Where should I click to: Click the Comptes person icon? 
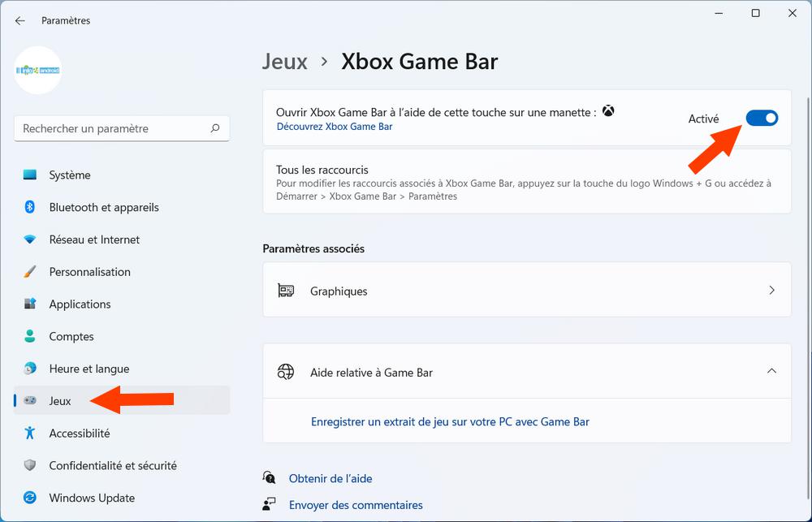(30, 336)
